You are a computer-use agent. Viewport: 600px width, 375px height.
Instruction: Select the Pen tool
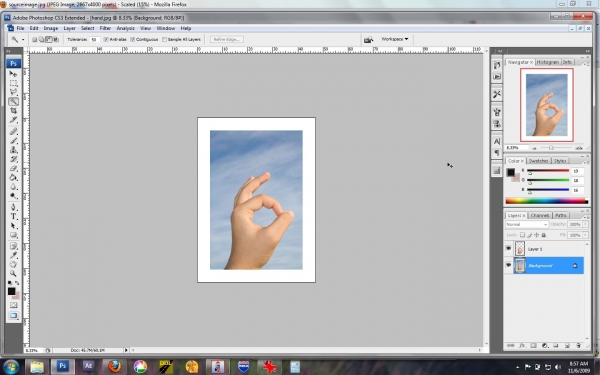[13, 207]
